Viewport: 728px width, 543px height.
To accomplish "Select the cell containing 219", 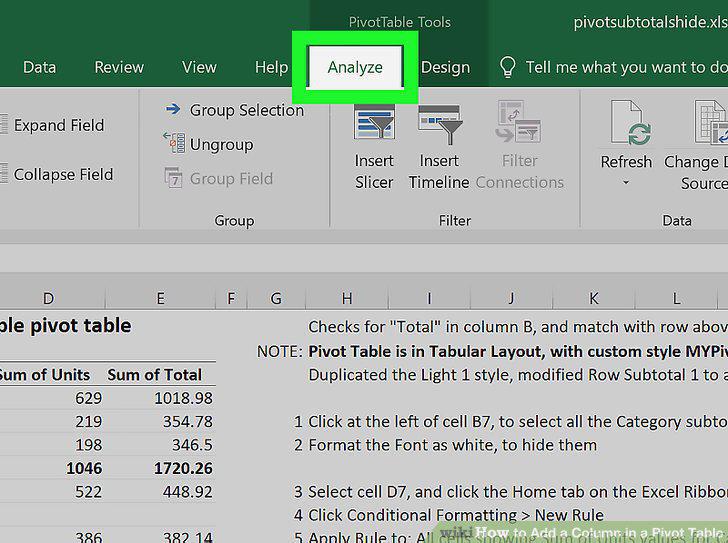I will pos(88,421).
